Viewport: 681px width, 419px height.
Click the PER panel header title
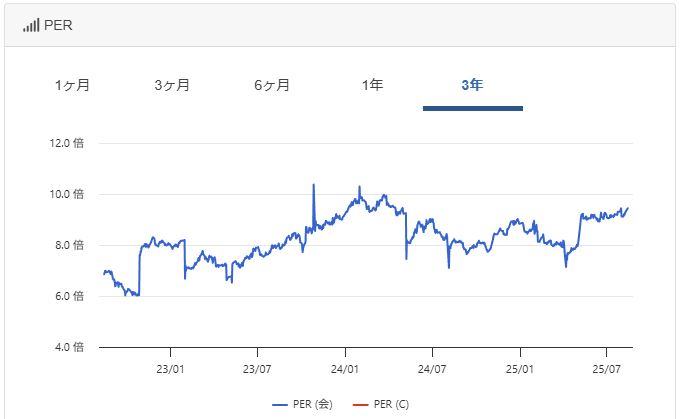coord(58,25)
